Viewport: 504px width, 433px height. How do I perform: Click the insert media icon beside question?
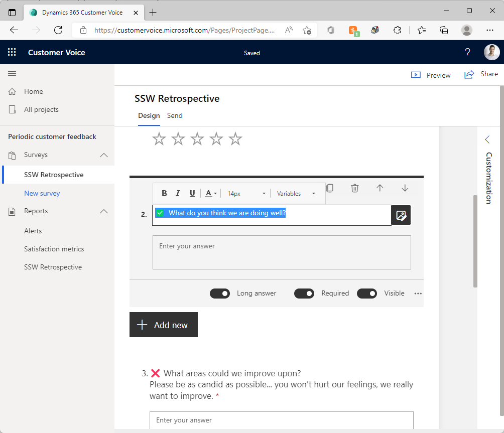click(401, 215)
